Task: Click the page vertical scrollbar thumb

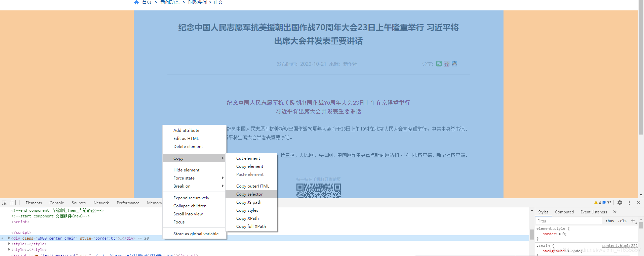Action: (641, 67)
